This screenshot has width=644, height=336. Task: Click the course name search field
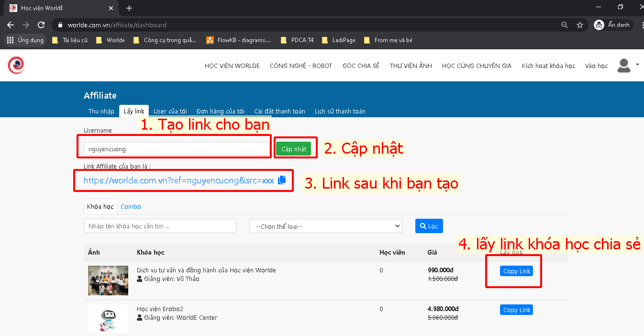(160, 226)
